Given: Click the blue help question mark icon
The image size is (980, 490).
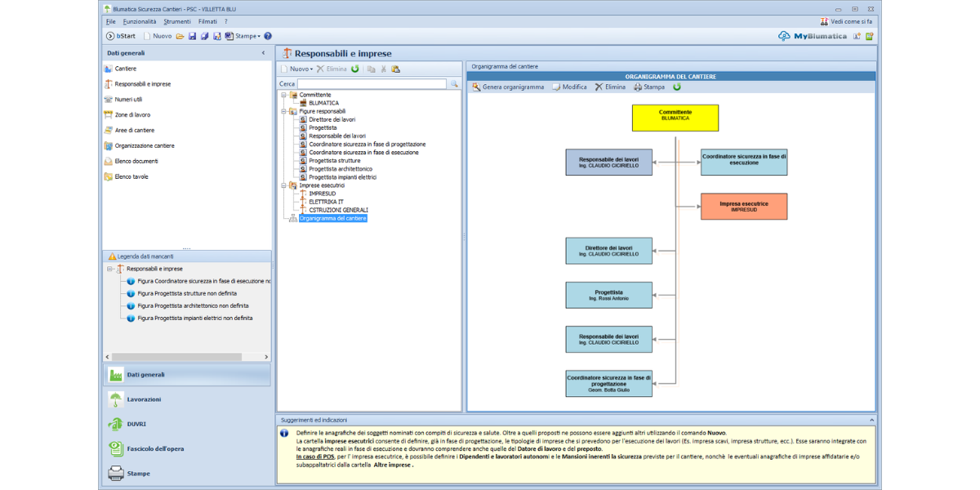Looking at the screenshot, I should click(x=268, y=36).
